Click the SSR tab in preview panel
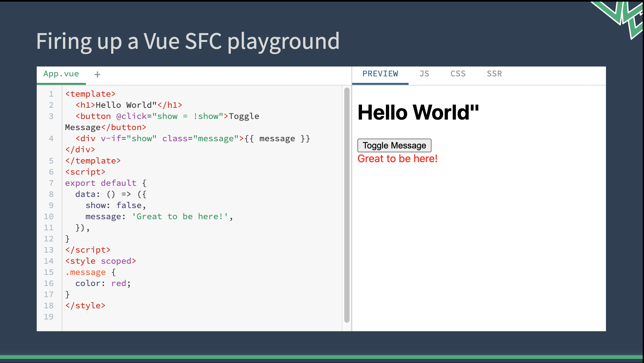644x363 pixels. [x=494, y=73]
